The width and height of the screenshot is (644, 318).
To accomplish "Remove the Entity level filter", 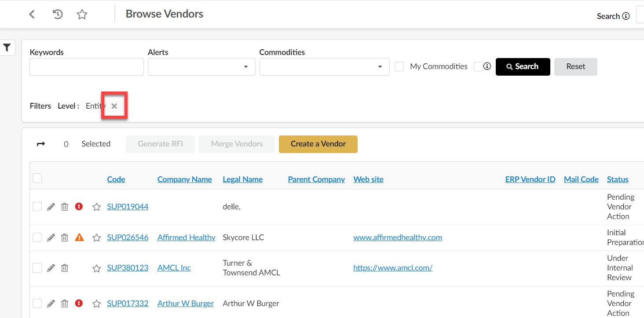I will click(114, 106).
